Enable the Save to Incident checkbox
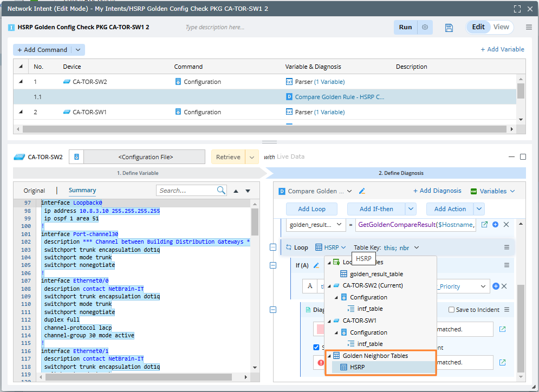The image size is (539, 392). coord(452,310)
